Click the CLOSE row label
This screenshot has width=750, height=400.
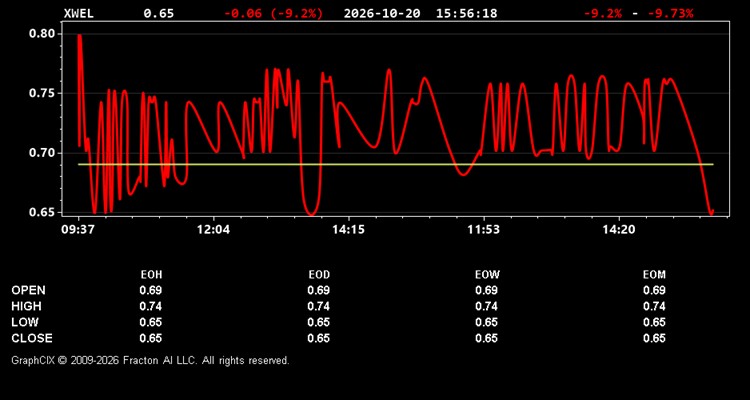point(32,338)
